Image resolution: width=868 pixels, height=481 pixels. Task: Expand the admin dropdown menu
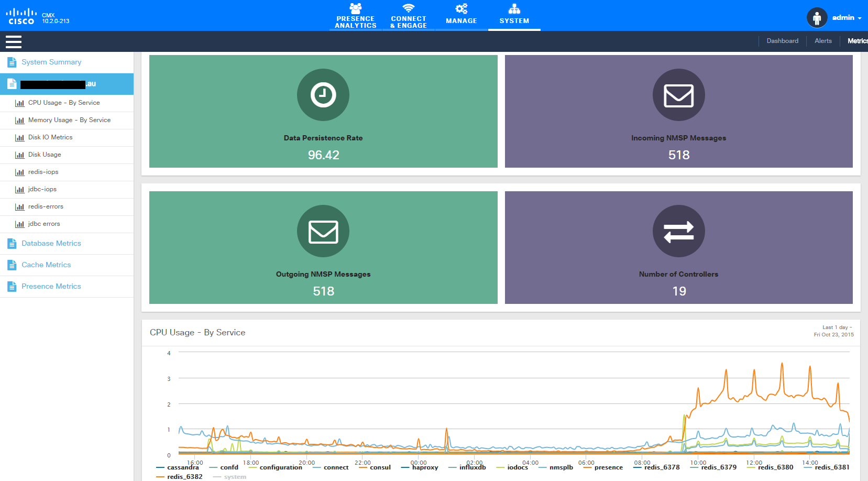(x=847, y=18)
